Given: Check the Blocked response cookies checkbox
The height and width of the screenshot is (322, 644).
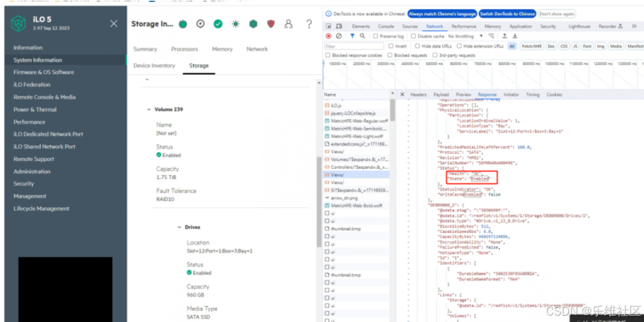Looking at the screenshot, I should click(x=328, y=55).
